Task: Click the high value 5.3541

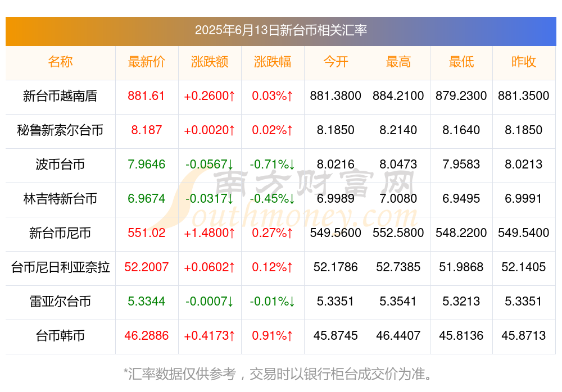Action: point(398,302)
